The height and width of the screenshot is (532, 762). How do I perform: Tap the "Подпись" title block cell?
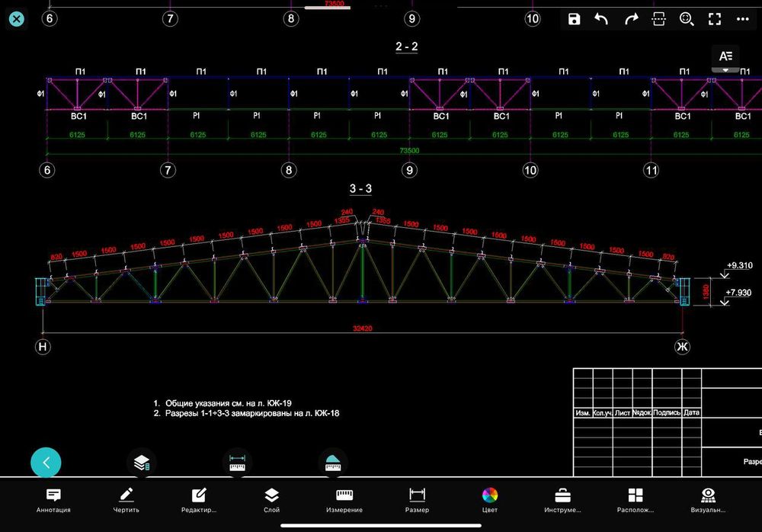point(667,413)
